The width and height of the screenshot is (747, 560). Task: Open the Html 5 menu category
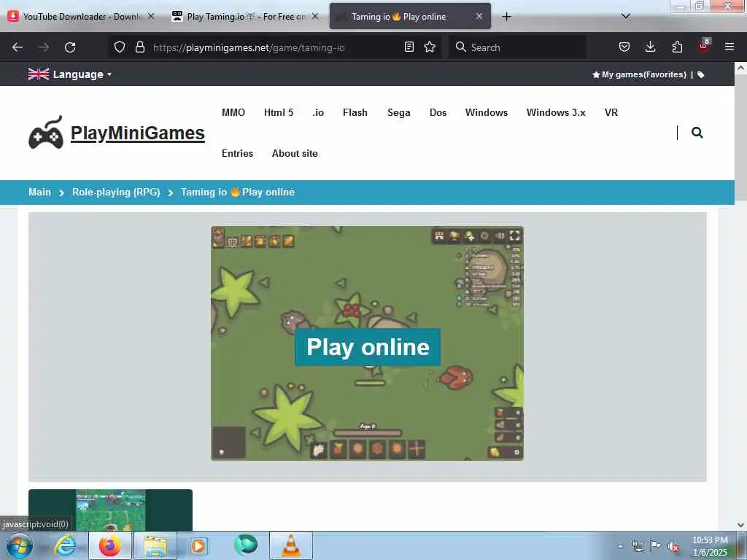coord(279,112)
